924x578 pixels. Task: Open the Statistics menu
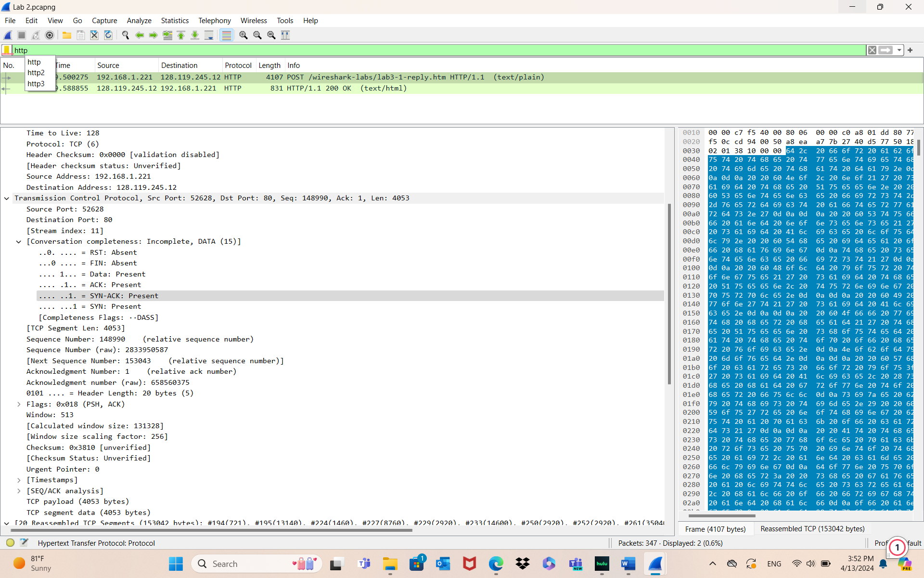175,21
